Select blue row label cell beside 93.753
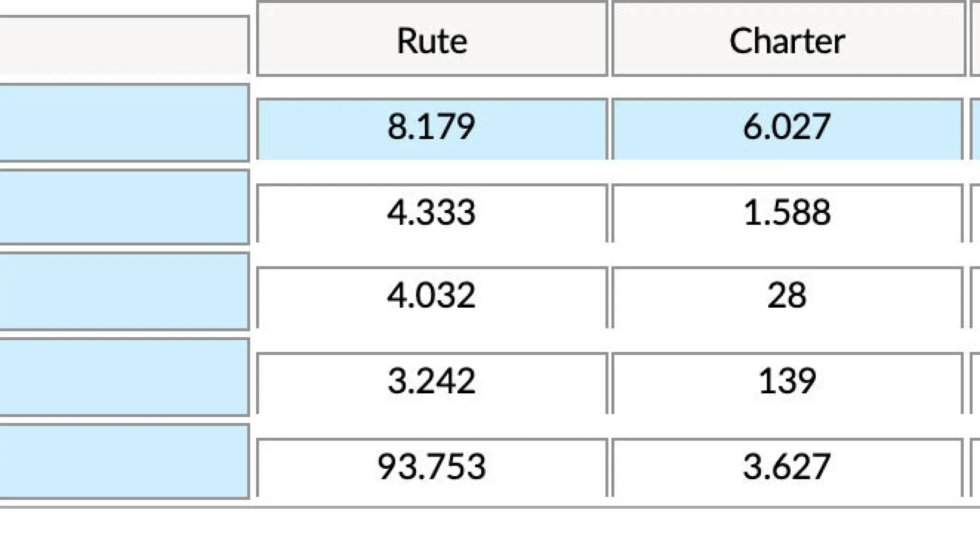 [124, 461]
